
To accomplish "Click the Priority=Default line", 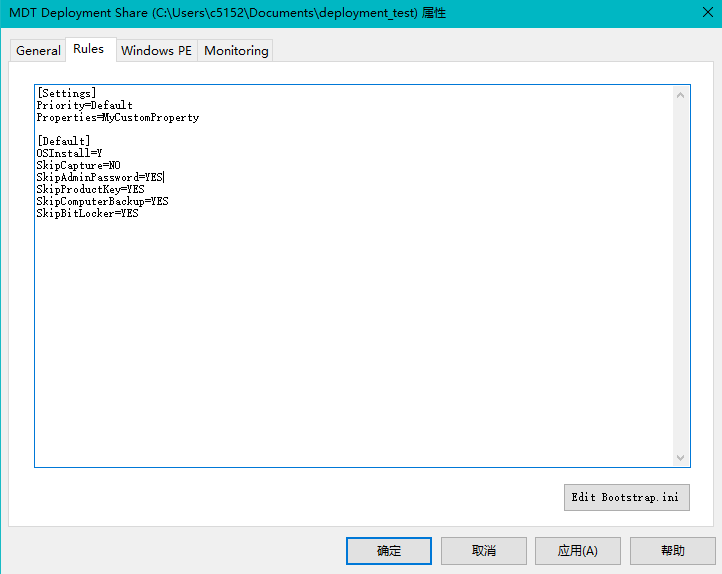I will (84, 105).
